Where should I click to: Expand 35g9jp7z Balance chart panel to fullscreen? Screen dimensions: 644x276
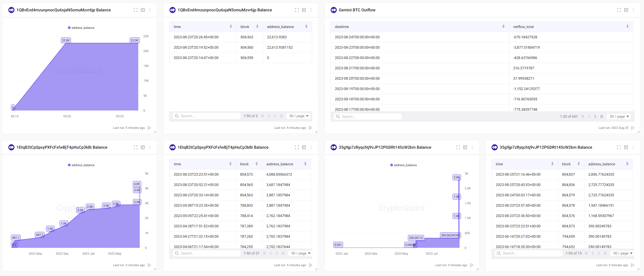458,147
